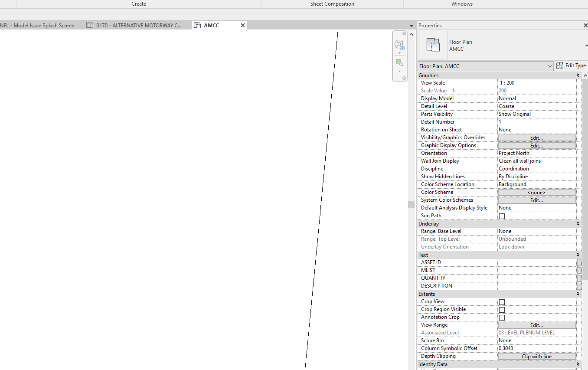Screen dimensions: 588x370
Task: Collapse the Graphics section in Properties
Action: (578, 75)
